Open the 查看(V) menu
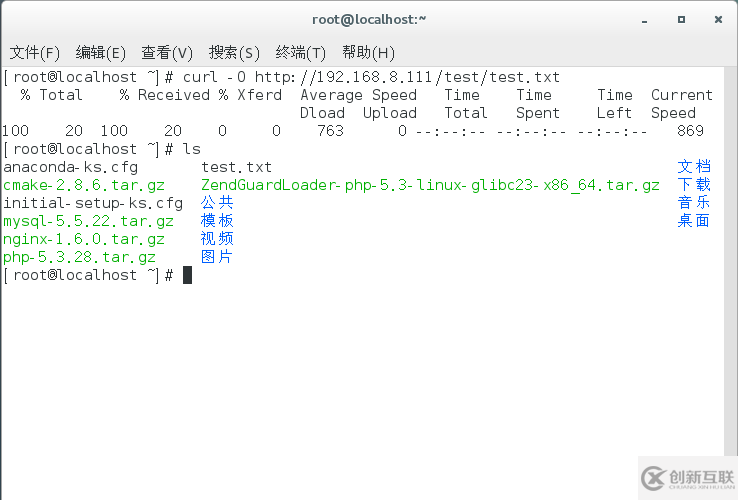Image resolution: width=738 pixels, height=500 pixels. 167,52
